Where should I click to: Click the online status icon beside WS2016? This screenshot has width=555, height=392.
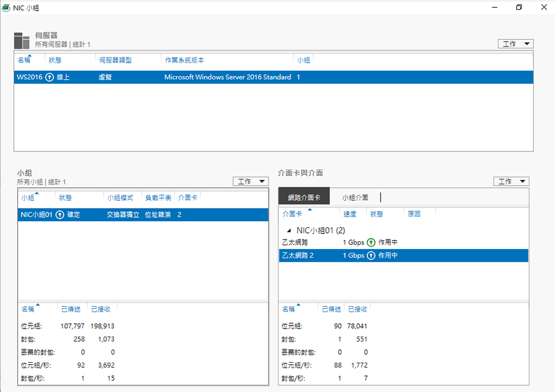point(49,77)
